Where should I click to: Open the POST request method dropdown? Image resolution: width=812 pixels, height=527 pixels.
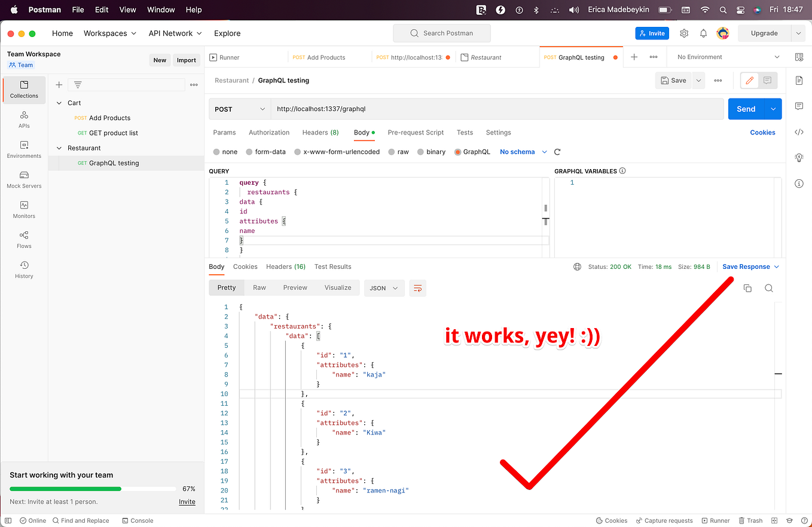[239, 109]
